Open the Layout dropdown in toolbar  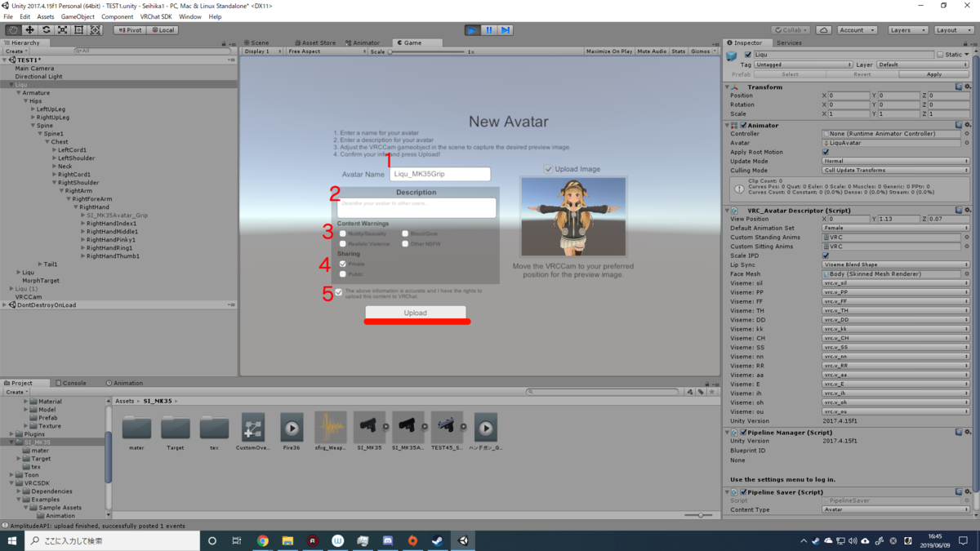(953, 30)
